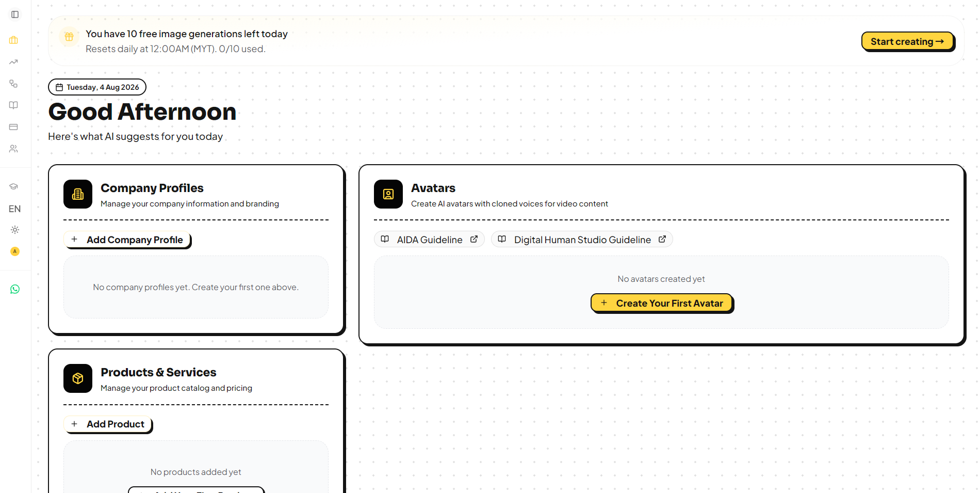Click the Company Profiles building icon
Viewport: 980px width, 493px height.
tap(78, 194)
